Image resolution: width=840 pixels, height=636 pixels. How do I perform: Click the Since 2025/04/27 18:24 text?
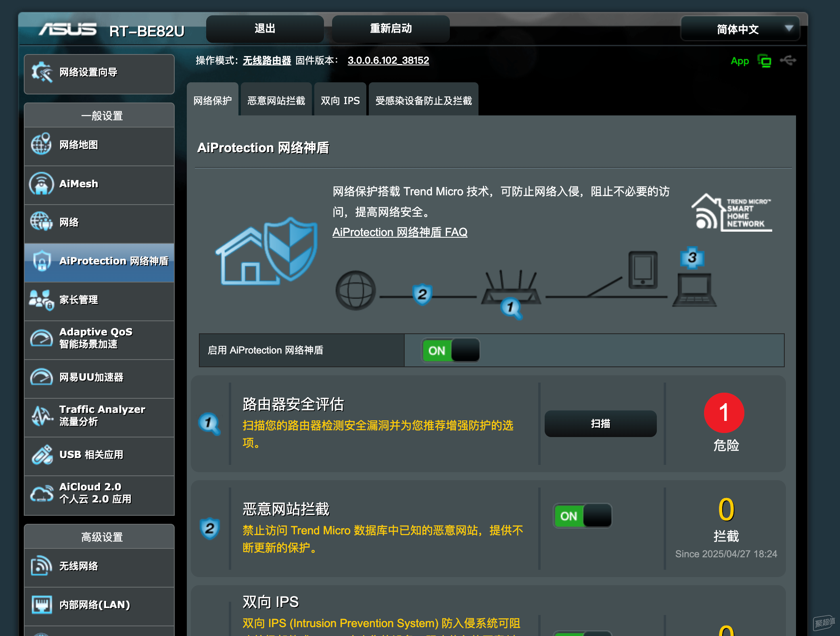point(726,554)
